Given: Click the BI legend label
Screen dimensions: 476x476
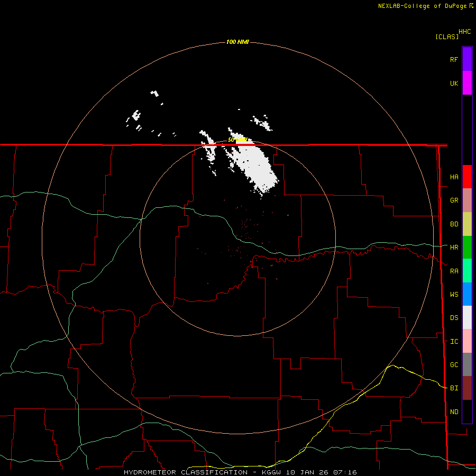Looking at the screenshot, I should click(454, 388).
